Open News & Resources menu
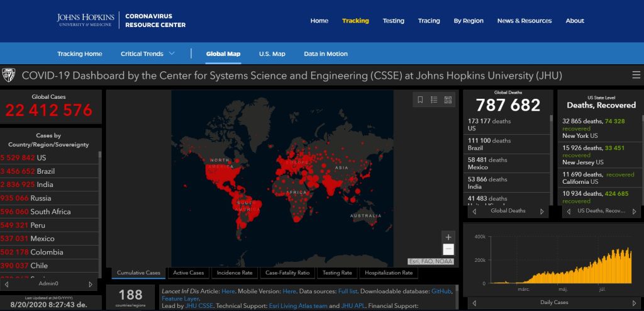 pos(525,21)
